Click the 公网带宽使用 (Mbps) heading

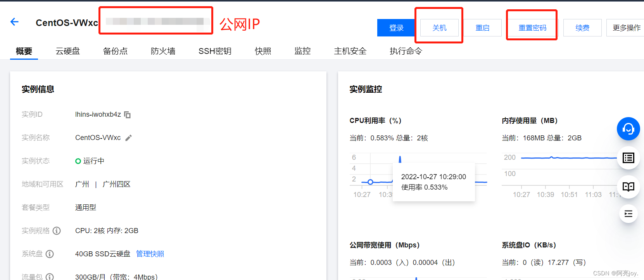(385, 245)
